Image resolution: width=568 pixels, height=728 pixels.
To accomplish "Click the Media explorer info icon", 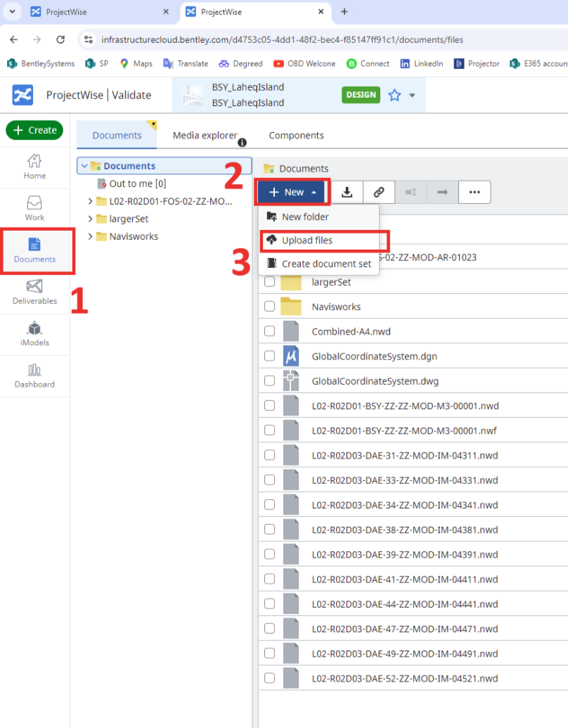I will click(x=243, y=143).
